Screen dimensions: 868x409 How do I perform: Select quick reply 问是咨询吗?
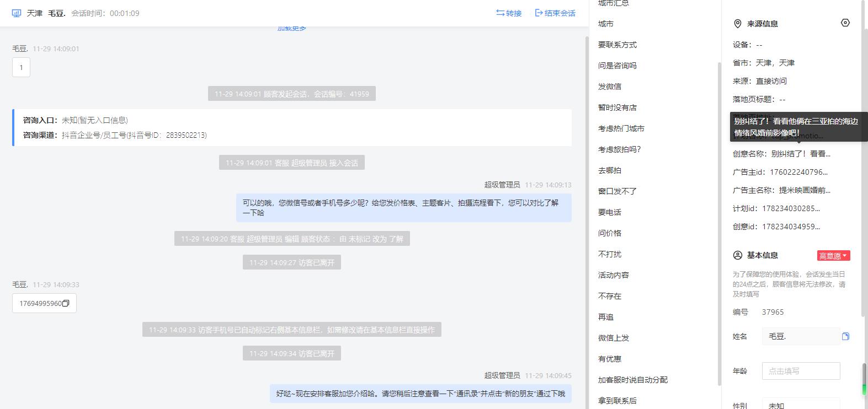click(617, 66)
